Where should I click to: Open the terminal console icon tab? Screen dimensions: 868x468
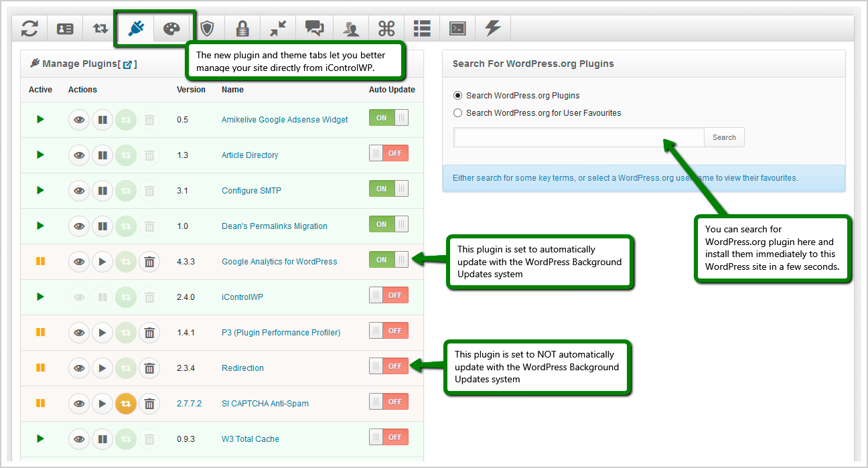458,29
